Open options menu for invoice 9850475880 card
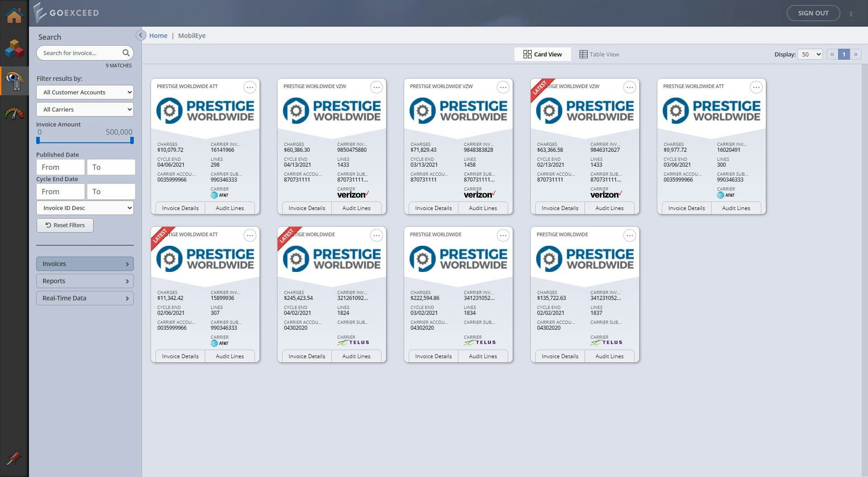868x477 pixels. tap(377, 87)
